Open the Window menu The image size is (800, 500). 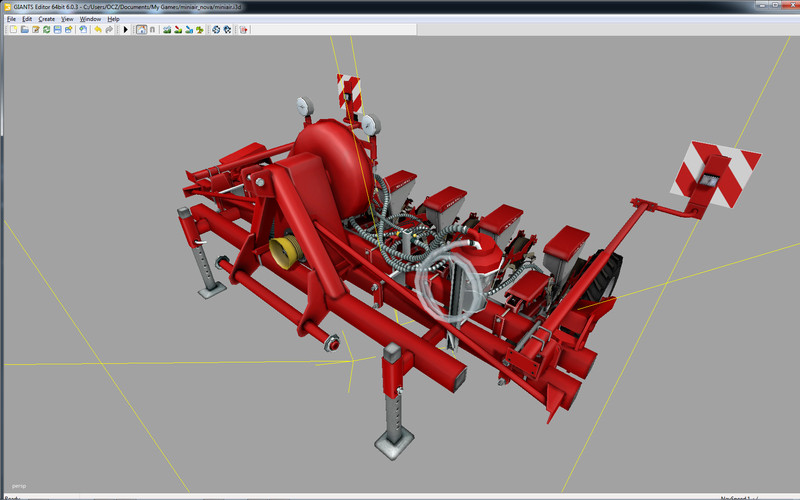coord(90,19)
